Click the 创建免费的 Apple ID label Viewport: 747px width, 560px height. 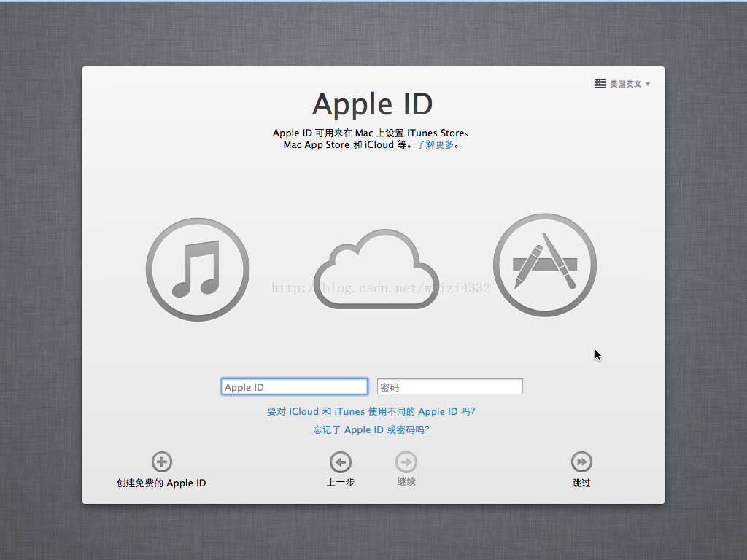click(161, 483)
